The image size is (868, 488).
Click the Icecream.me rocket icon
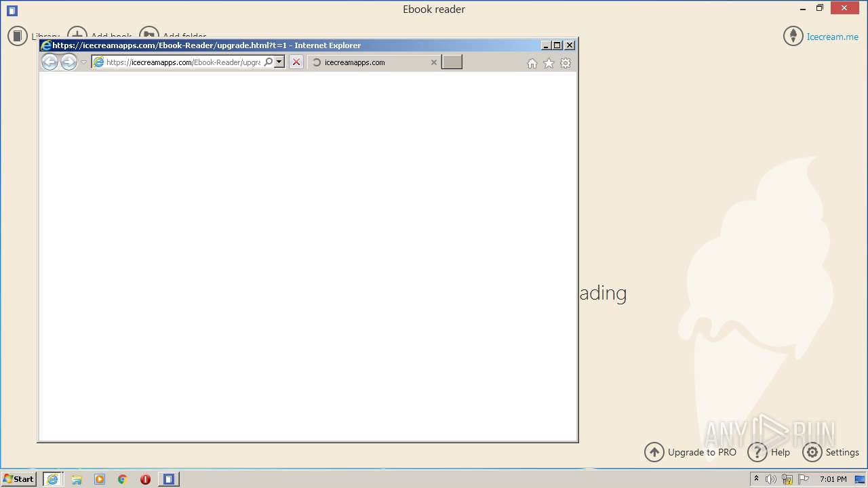793,36
